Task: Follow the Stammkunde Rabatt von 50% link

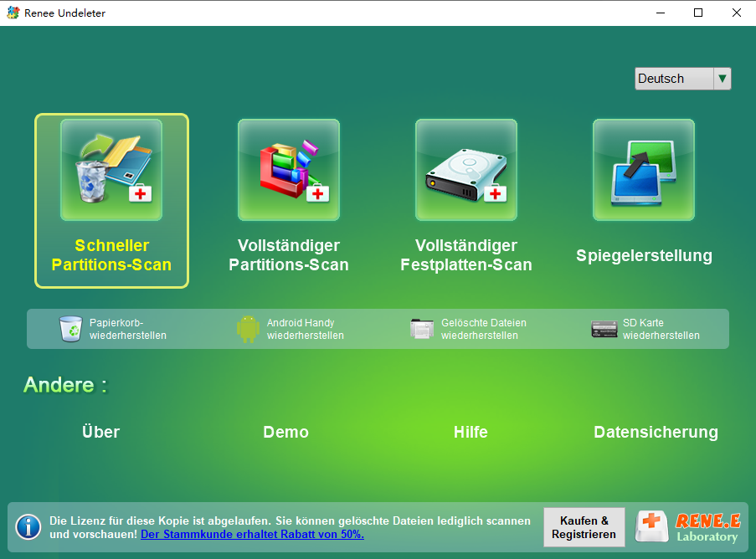Action: (x=252, y=535)
